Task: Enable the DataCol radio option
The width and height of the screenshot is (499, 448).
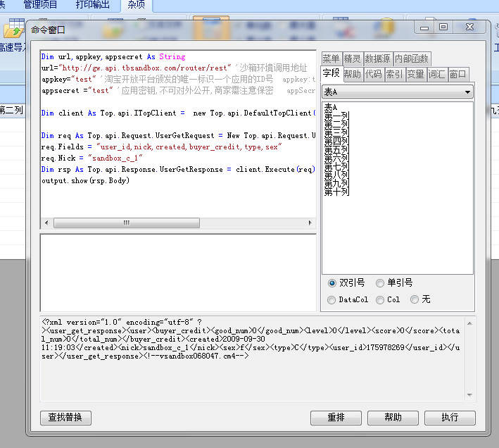Action: [x=332, y=299]
